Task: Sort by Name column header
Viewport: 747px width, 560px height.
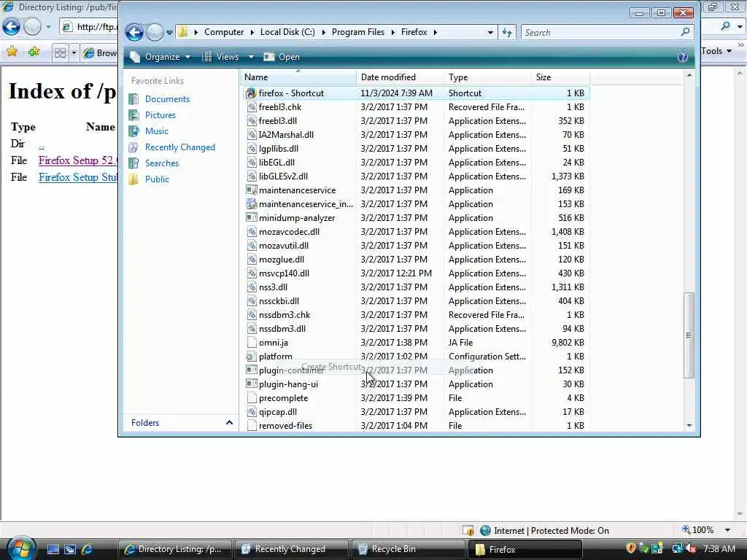Action: 298,77
